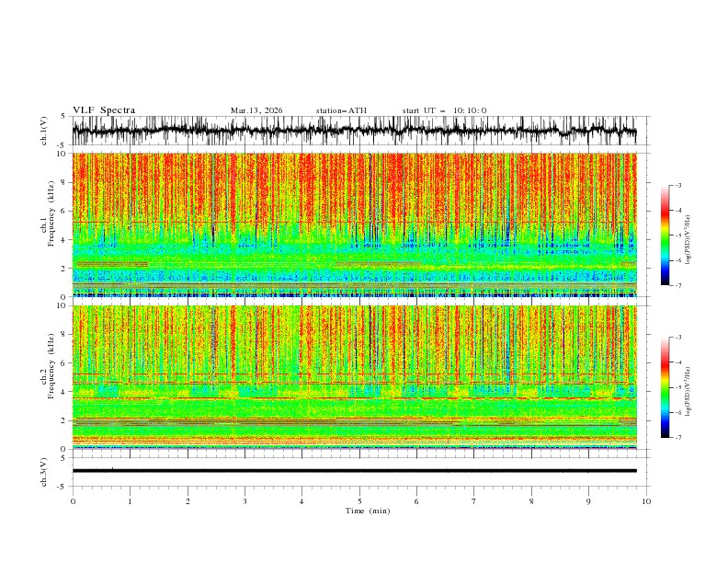Click the time axis tick label '0'
This screenshot has height=563, width=728.
click(x=73, y=501)
